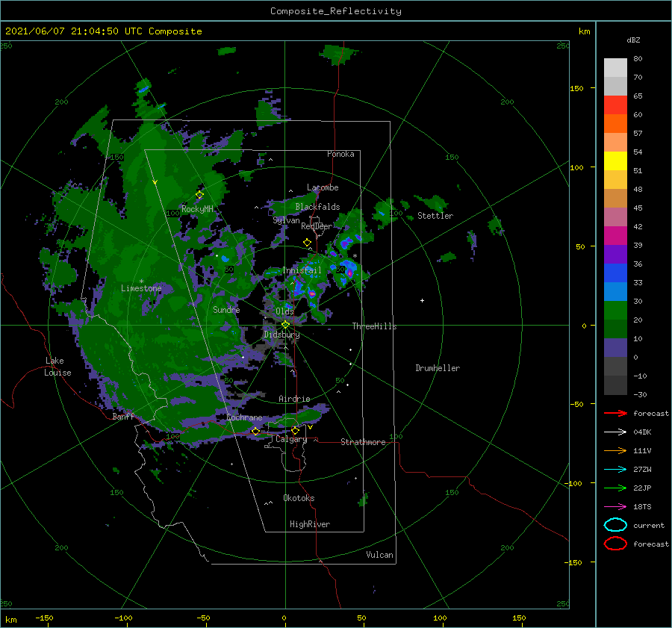The image size is (672, 628).
Task: Click the Composite_Reflectivity title
Action: click(x=335, y=11)
